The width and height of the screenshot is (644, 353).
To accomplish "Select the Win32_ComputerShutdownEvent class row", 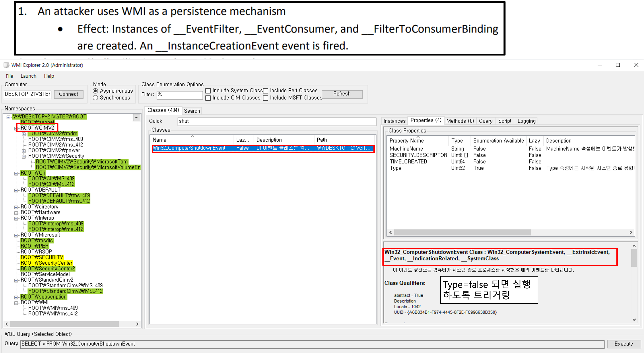I will [x=263, y=148].
